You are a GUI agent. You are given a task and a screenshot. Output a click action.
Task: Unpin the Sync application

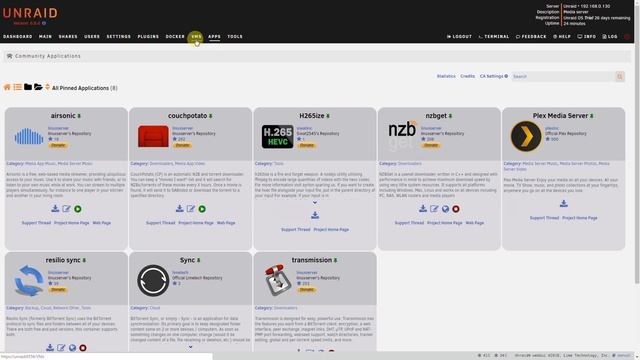click(x=199, y=260)
